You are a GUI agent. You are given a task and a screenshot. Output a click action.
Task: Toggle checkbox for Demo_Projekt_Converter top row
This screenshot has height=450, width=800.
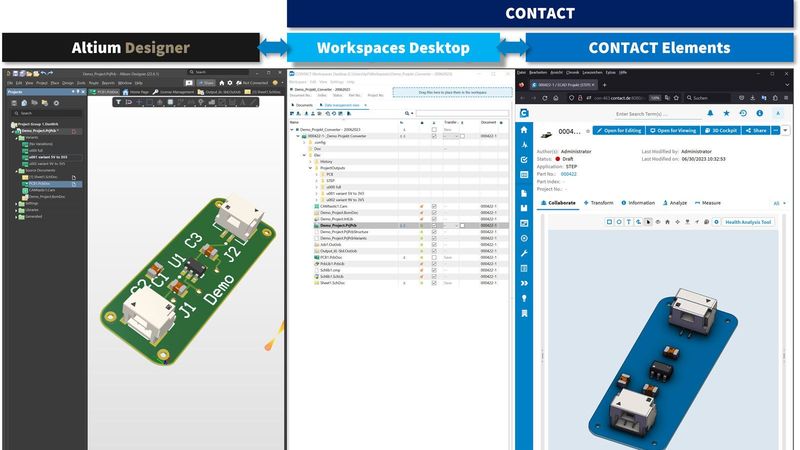[434, 130]
